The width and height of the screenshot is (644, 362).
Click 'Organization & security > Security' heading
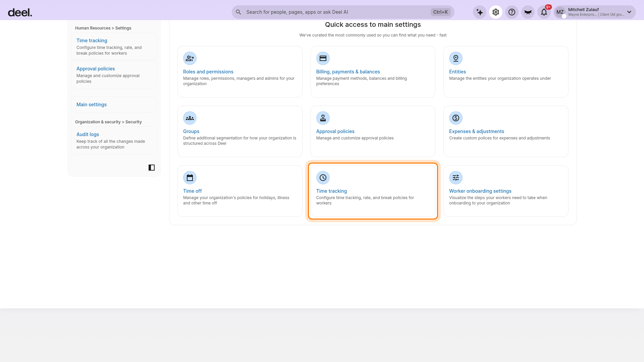pos(108,122)
